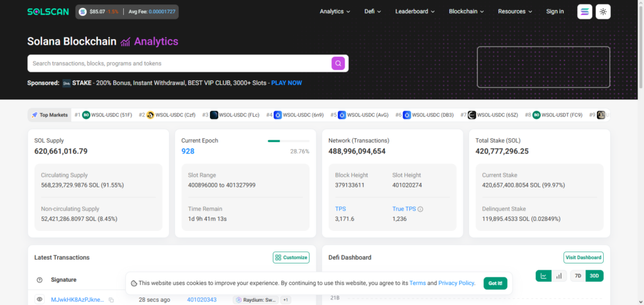Image resolution: width=644 pixels, height=305 pixels.
Task: Open market #5 WSOL-USDC (AvG)
Action: [x=359, y=115]
